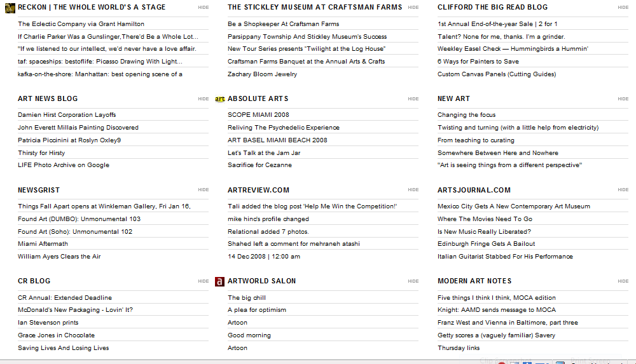This screenshot has height=364, width=636.
Task: Open the Newsgrist heading
Action: (39, 190)
